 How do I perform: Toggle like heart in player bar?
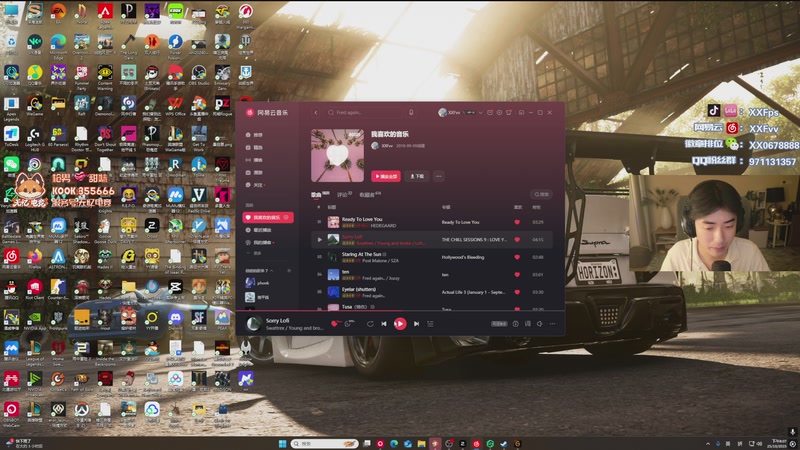(334, 323)
